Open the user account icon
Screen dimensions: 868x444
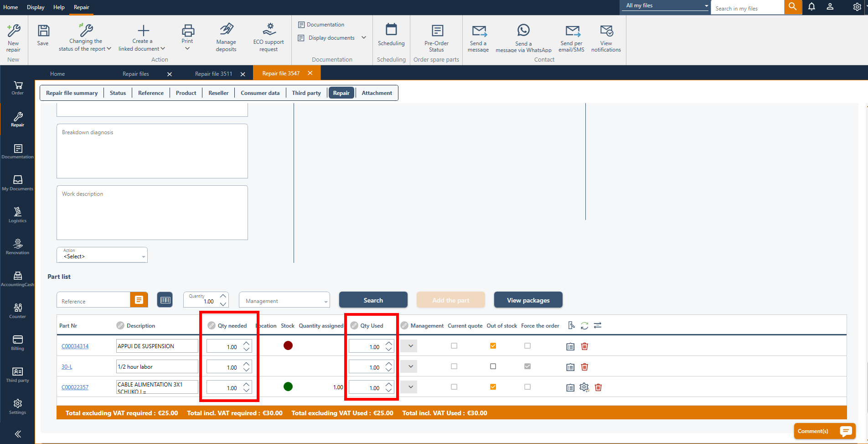coord(830,7)
